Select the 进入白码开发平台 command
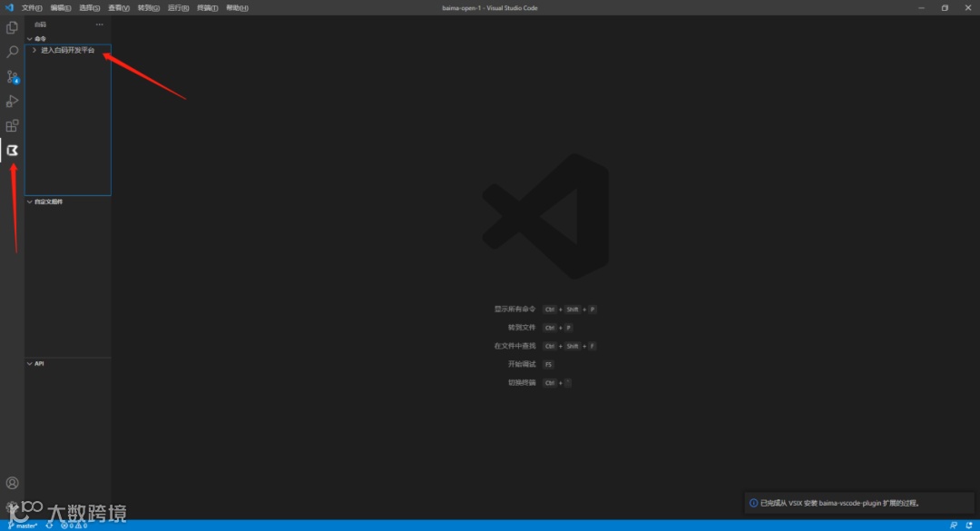Screen dimensions: 980x531 (67, 50)
